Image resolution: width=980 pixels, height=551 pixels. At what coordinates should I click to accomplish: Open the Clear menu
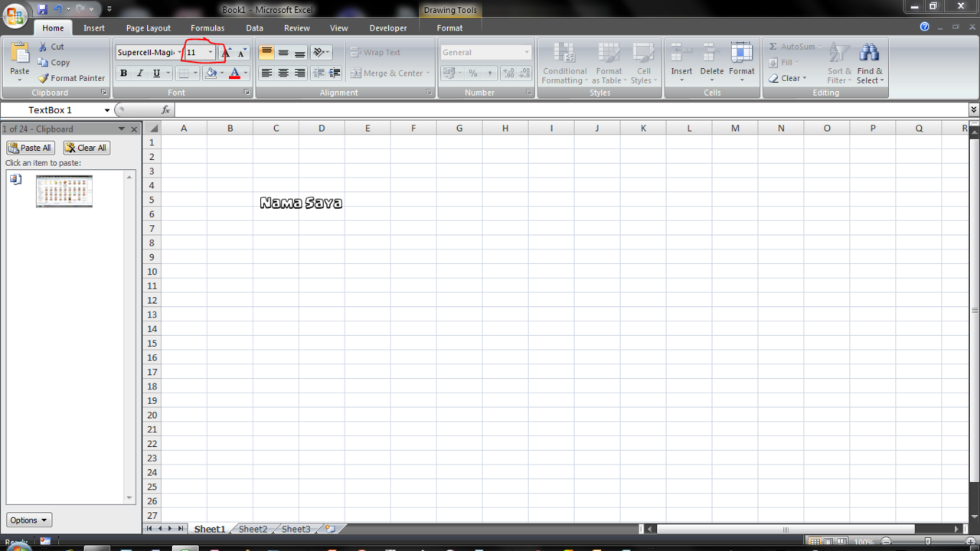pyautogui.click(x=788, y=78)
